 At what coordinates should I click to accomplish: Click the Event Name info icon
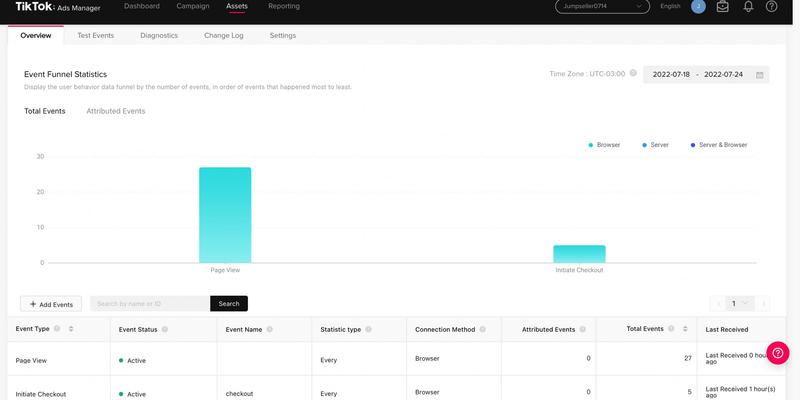pyautogui.click(x=269, y=330)
